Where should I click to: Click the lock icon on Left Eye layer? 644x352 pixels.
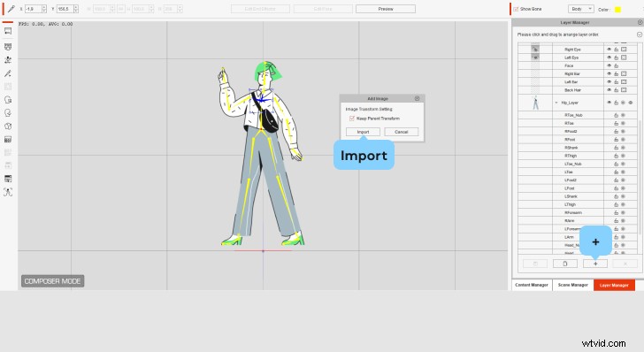[616, 57]
